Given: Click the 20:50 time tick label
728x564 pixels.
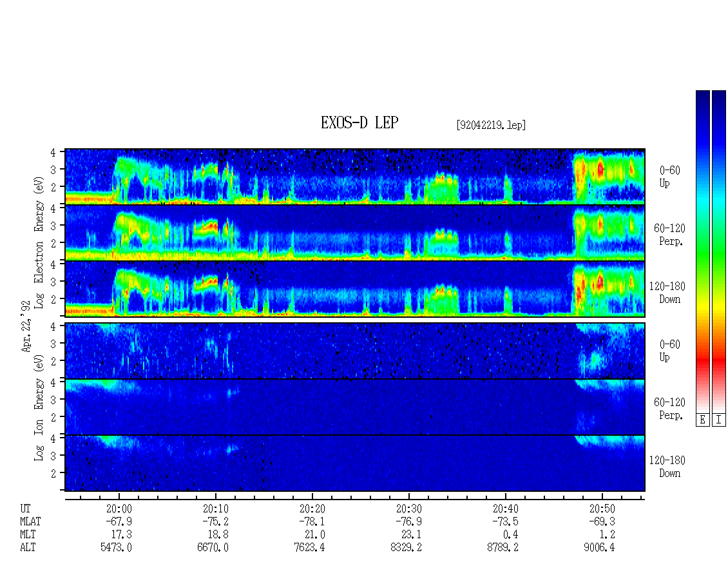Looking at the screenshot, I should tap(602, 509).
